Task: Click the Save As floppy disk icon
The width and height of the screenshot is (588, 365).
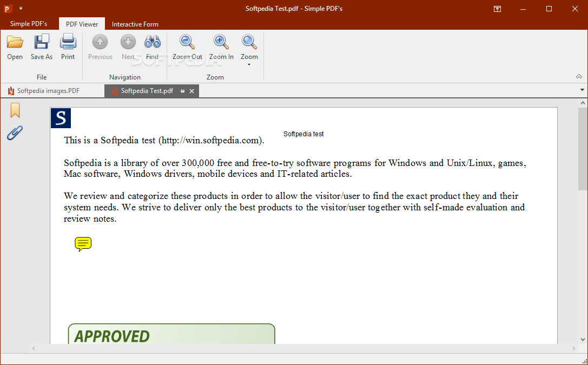Action: pyautogui.click(x=42, y=42)
